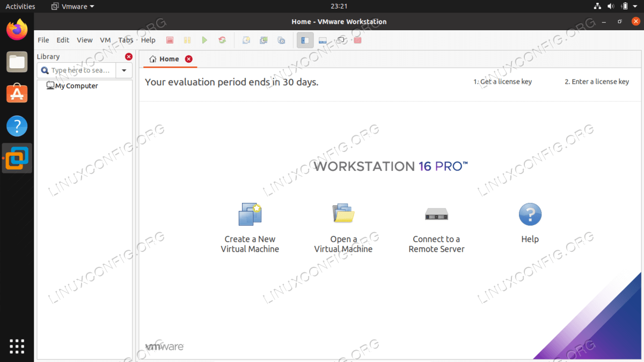
Task: Click the library search field
Action: click(76, 70)
